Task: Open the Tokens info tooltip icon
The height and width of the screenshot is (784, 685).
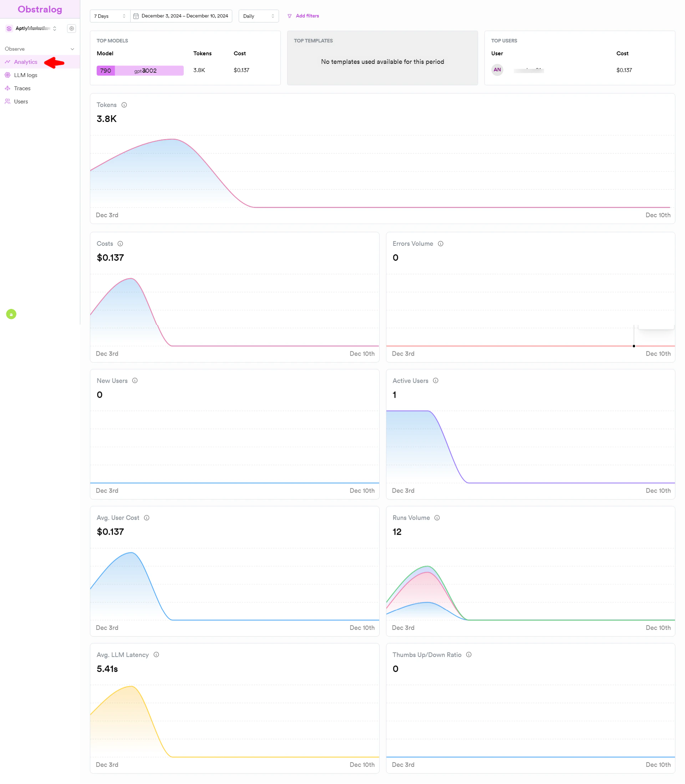Action: pos(124,105)
